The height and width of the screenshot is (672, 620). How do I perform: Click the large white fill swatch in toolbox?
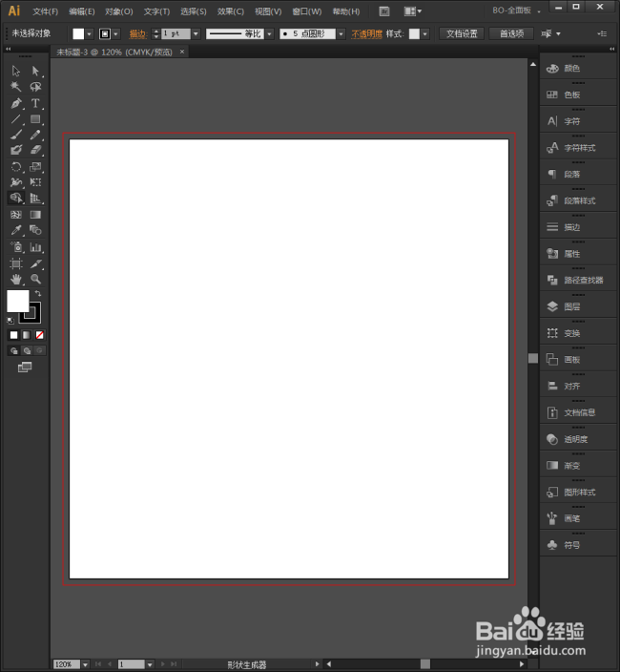tap(17, 301)
